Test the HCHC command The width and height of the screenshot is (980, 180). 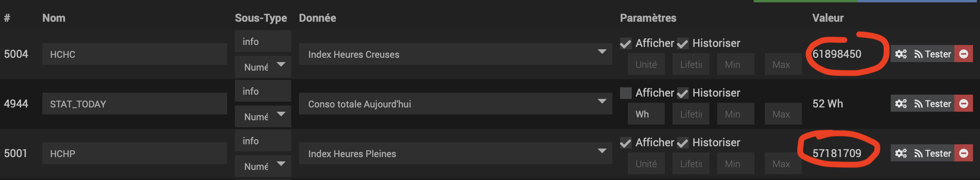point(933,54)
